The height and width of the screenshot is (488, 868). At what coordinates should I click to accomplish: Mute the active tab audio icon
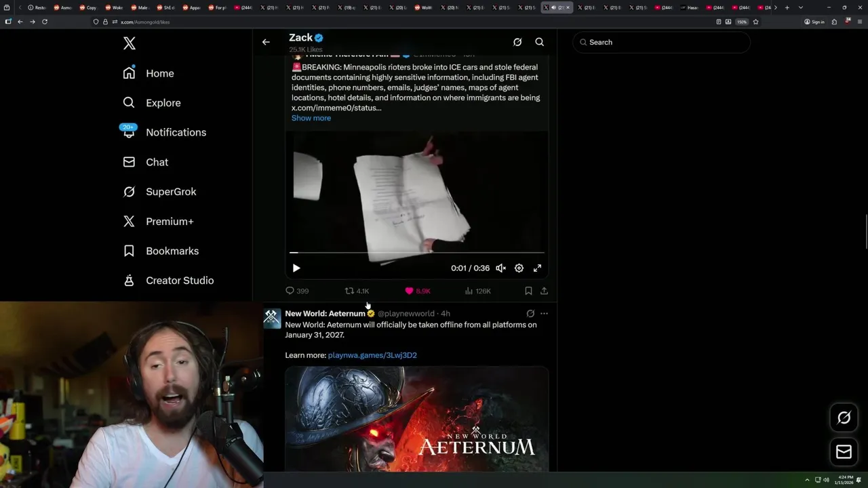[553, 7]
